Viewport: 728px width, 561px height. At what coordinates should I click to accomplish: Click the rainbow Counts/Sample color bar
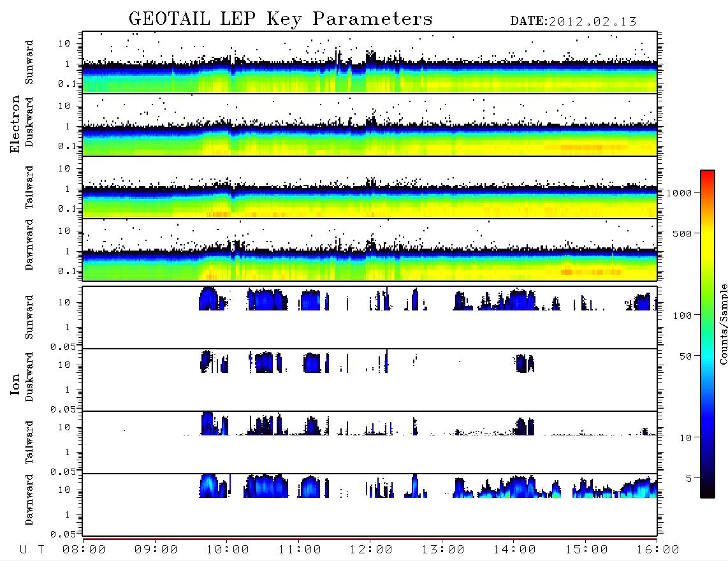pos(708,335)
